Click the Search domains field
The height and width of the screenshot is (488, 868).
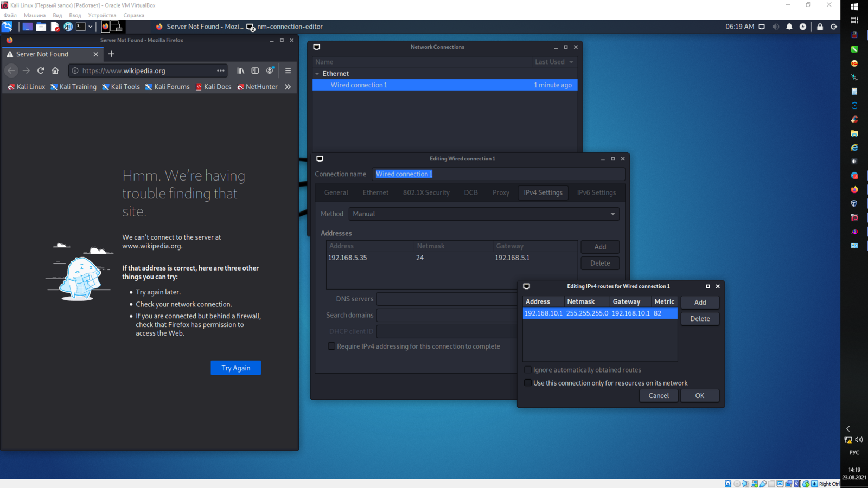tap(446, 315)
